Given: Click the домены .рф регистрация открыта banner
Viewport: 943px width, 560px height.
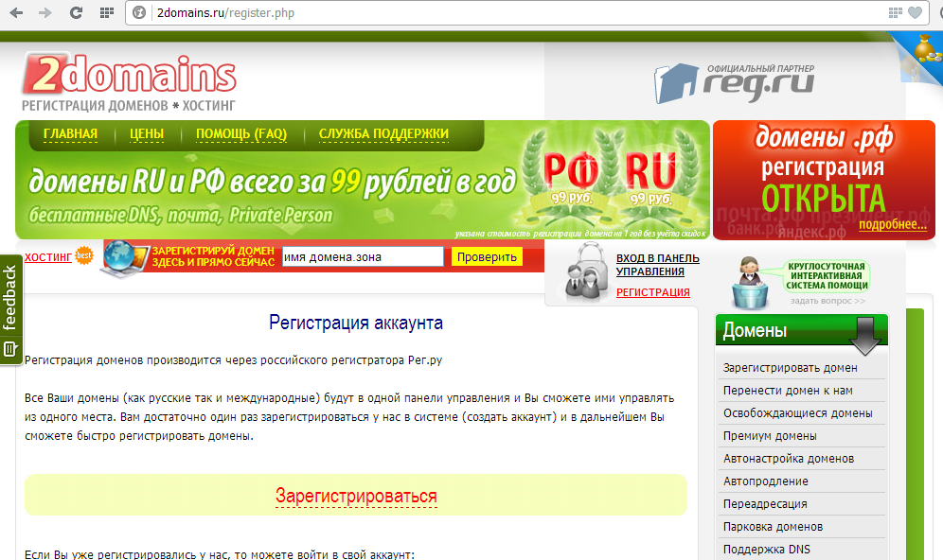Looking at the screenshot, I should coord(824,181).
